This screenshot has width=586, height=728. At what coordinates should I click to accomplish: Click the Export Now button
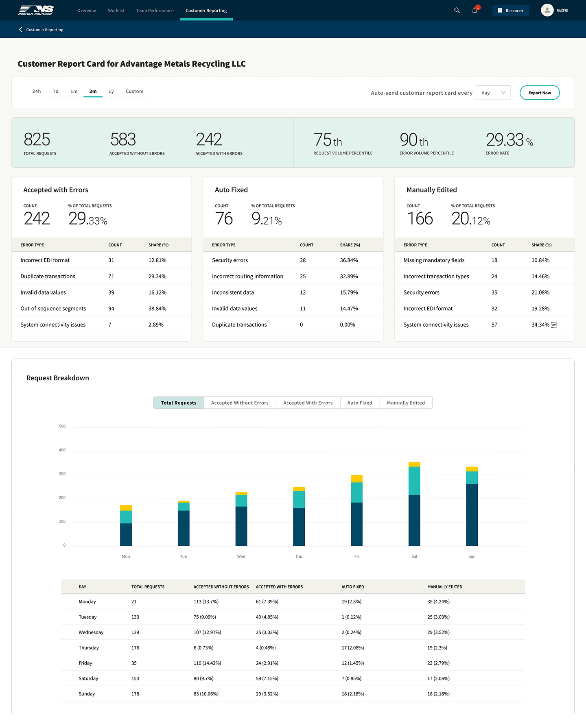point(540,93)
